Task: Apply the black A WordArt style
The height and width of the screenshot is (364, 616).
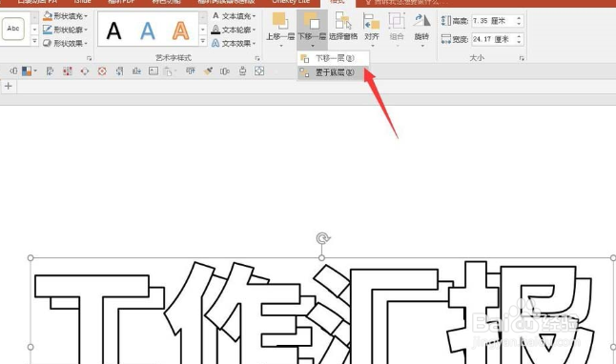Action: tap(113, 30)
